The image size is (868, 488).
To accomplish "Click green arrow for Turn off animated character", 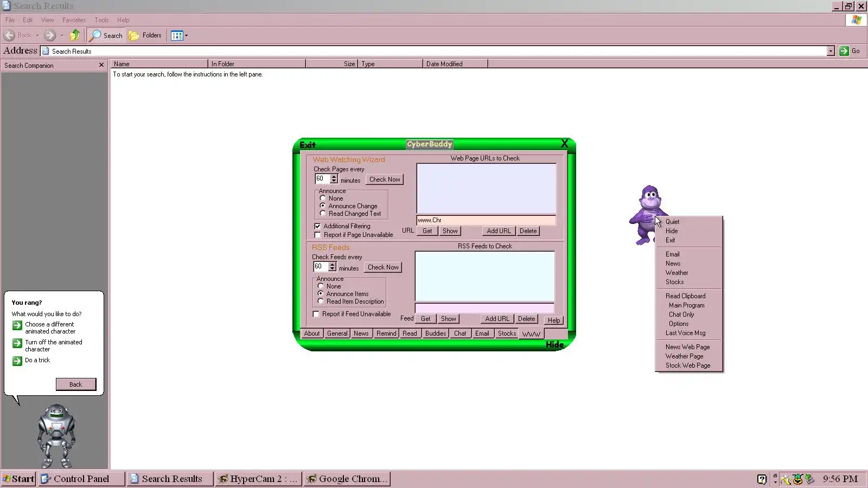I will [x=17, y=343].
